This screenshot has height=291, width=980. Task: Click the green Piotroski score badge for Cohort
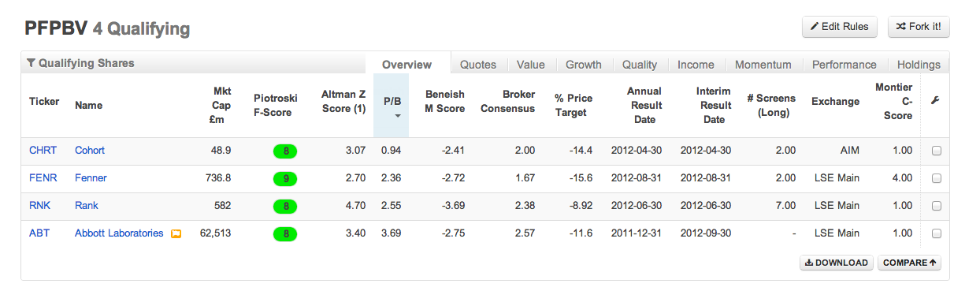[285, 151]
